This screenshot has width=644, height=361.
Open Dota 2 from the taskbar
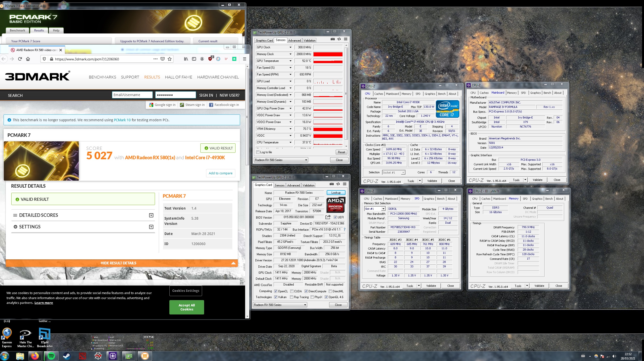[82, 356]
